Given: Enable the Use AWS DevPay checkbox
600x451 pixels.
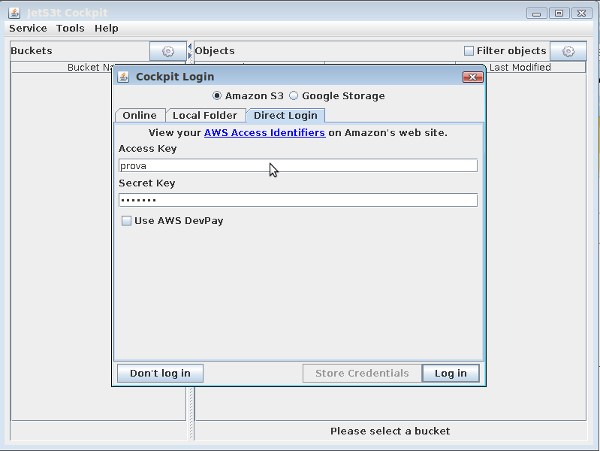Looking at the screenshot, I should point(126,221).
